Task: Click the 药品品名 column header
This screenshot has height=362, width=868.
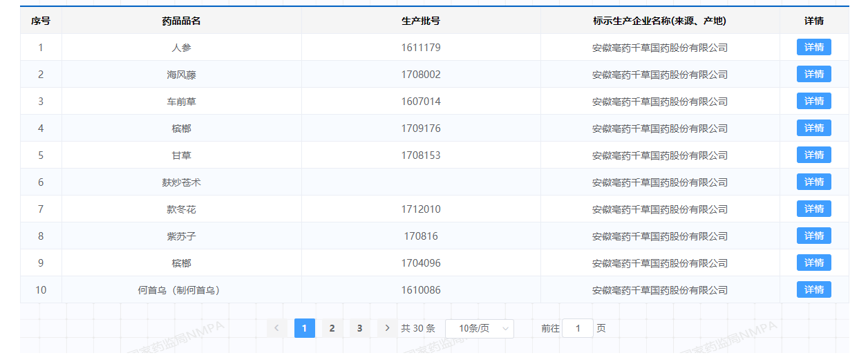Action: [181, 21]
